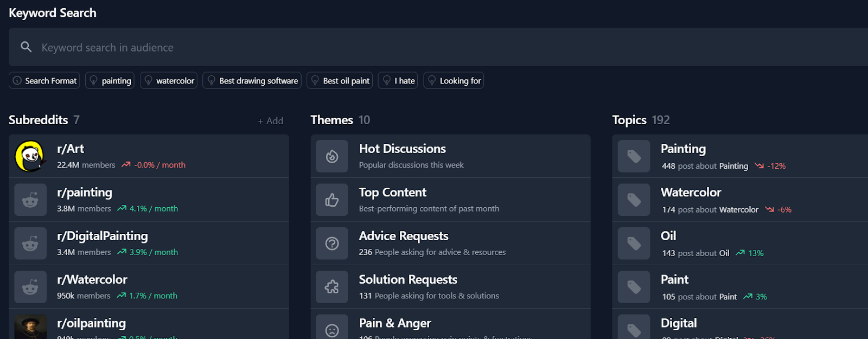868x339 pixels.
Task: Pick the I hate suggestion chip
Action: click(x=398, y=80)
